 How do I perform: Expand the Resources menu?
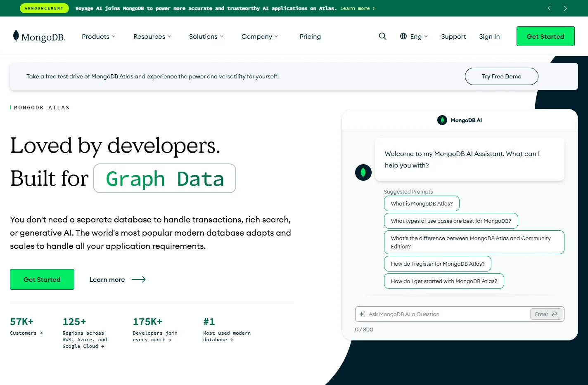coord(152,36)
